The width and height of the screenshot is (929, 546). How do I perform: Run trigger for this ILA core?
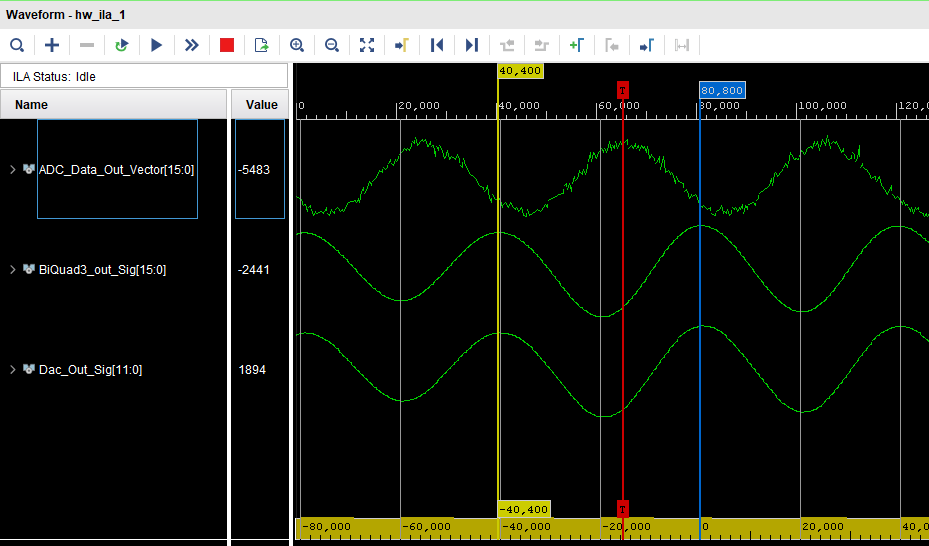[156, 45]
